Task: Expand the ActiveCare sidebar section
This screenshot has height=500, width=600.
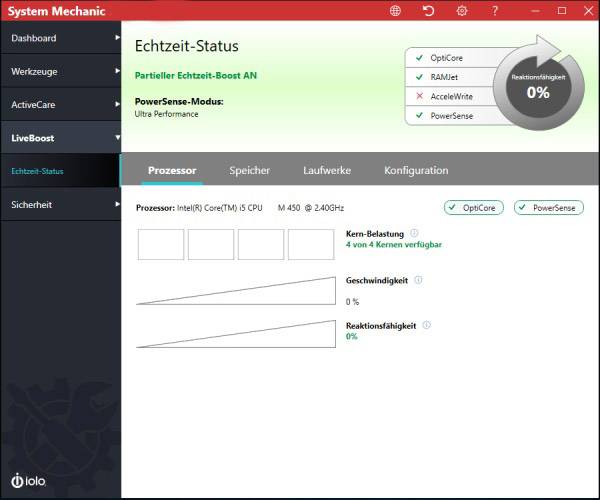Action: tap(60, 104)
